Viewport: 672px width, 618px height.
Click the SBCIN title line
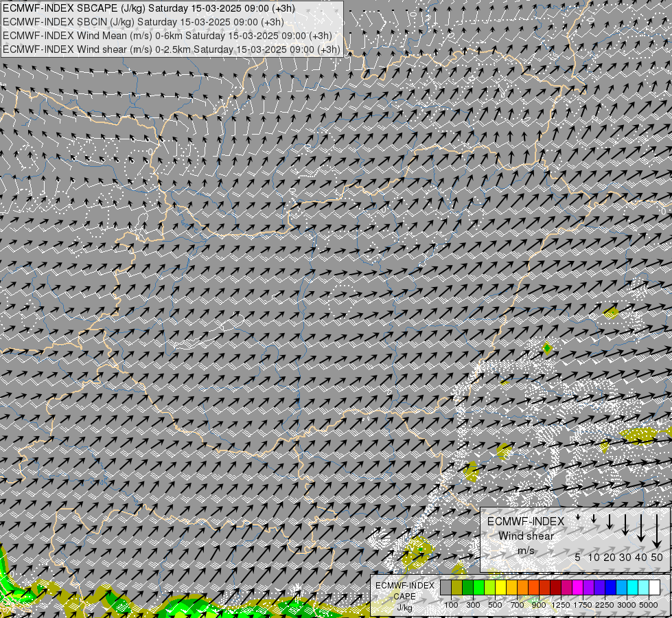coord(143,22)
